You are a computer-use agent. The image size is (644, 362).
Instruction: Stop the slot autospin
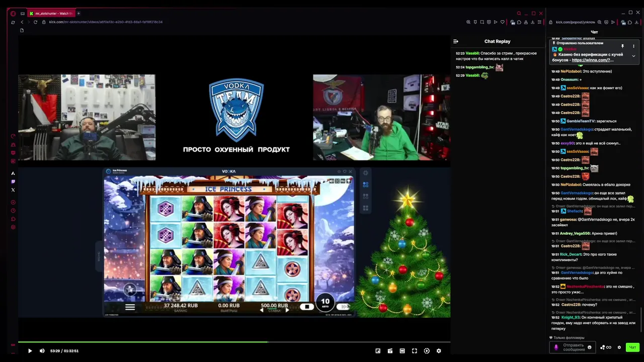point(307,307)
